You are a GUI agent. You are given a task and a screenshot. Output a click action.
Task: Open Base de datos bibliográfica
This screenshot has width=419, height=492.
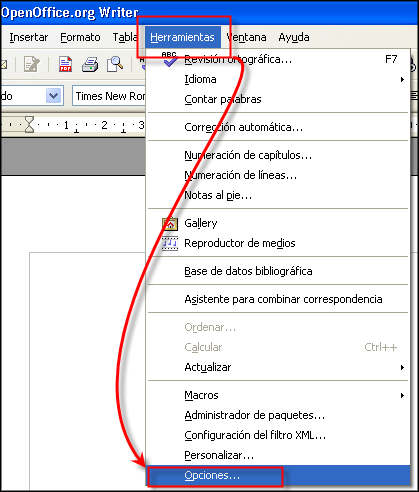pos(278,271)
